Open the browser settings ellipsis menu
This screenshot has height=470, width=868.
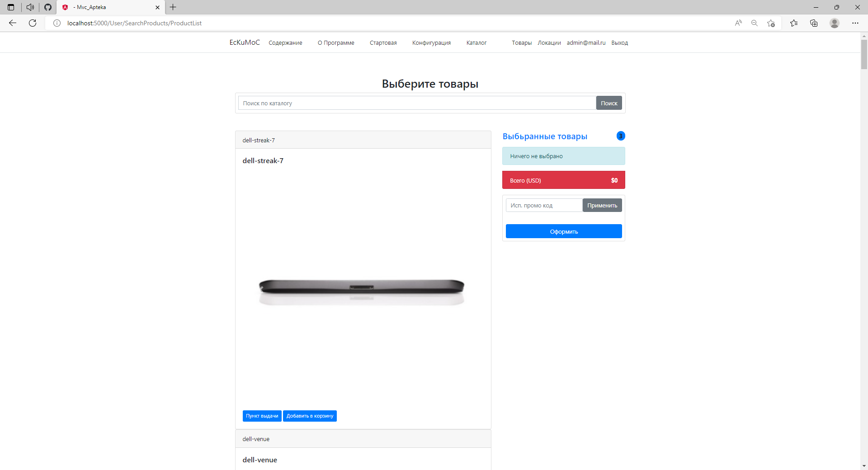[x=855, y=23]
